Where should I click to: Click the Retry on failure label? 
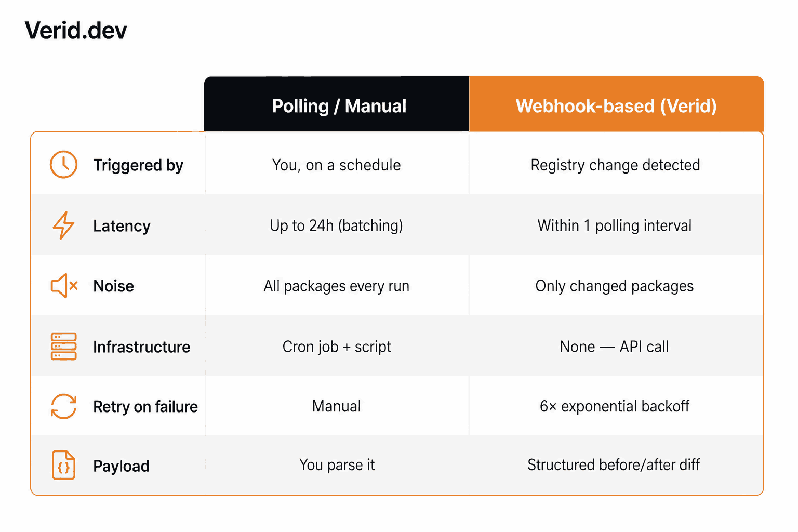point(145,406)
